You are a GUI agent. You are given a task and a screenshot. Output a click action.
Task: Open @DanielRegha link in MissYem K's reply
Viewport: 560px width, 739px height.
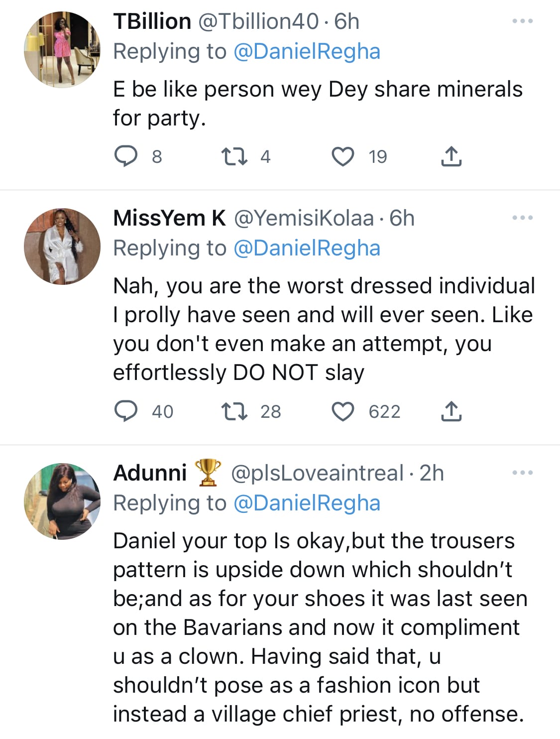click(307, 248)
